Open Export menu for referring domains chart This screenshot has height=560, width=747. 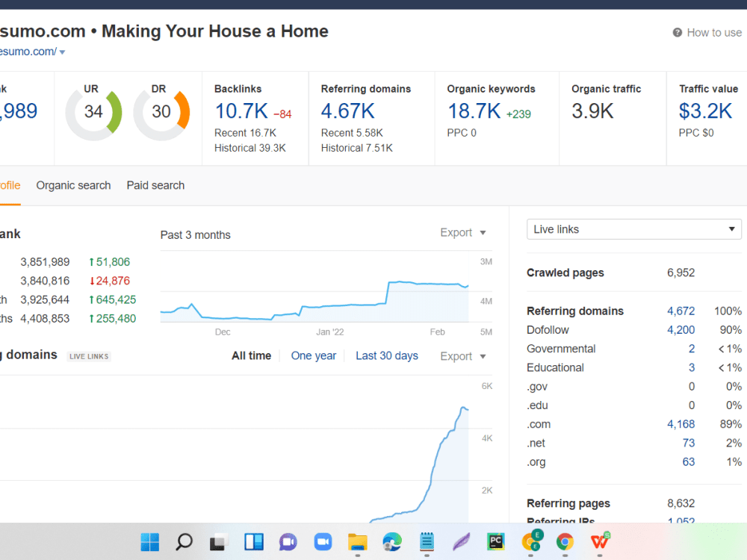click(x=462, y=356)
